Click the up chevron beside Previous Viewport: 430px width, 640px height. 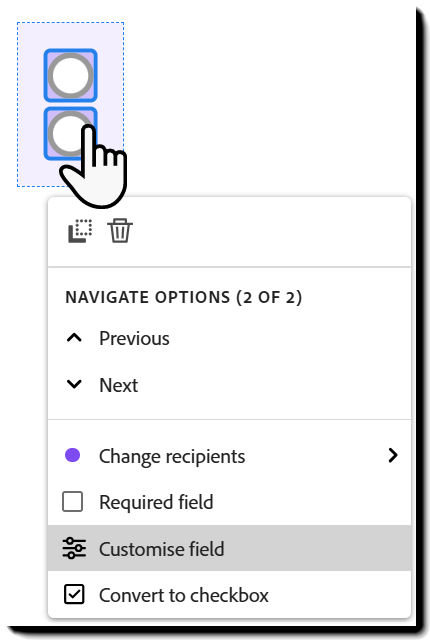point(74,338)
